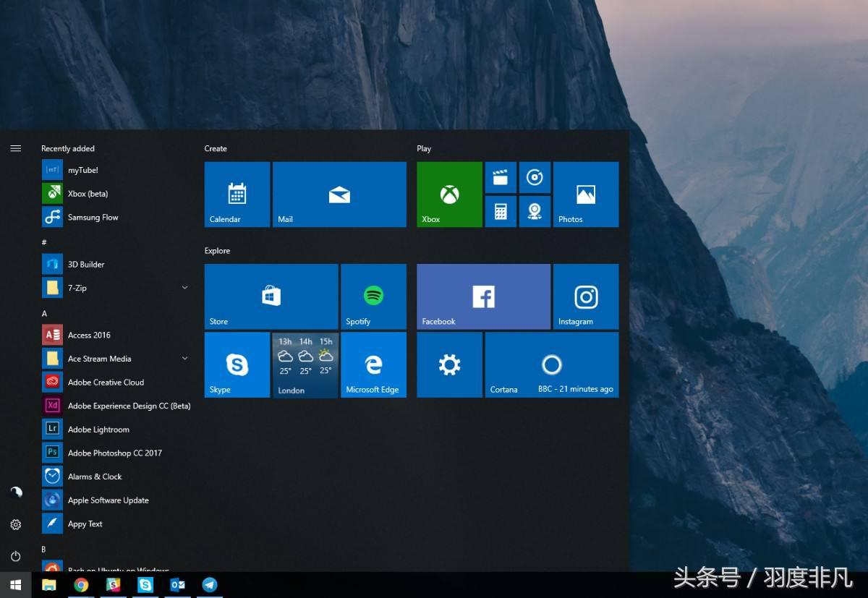Click the Power button in Start menu
The height and width of the screenshot is (598, 868).
(15, 557)
